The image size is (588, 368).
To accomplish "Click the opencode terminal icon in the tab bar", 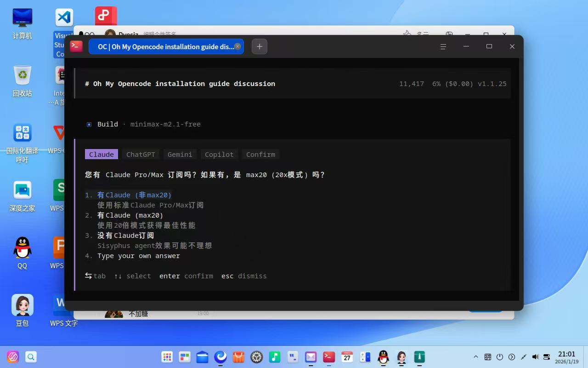I will pos(76,46).
